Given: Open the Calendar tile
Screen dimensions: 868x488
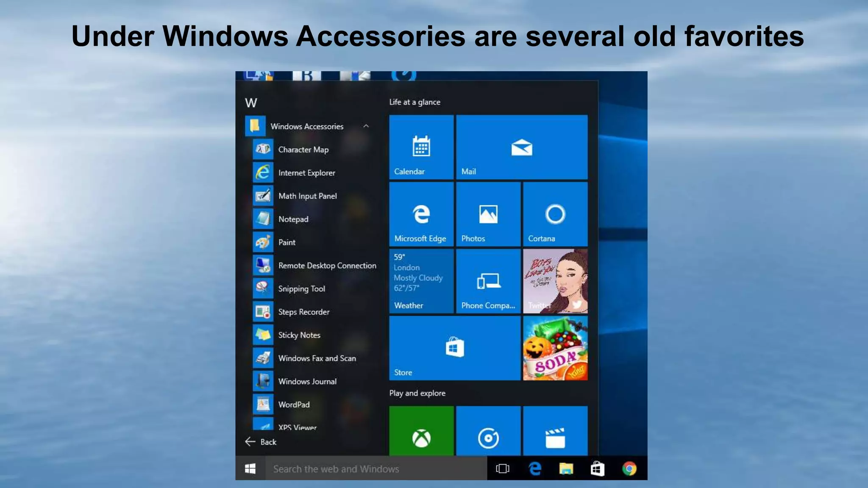Looking at the screenshot, I should [x=421, y=147].
